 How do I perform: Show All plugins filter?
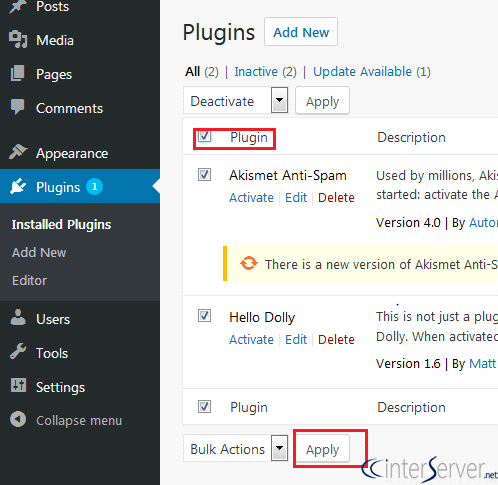192,72
